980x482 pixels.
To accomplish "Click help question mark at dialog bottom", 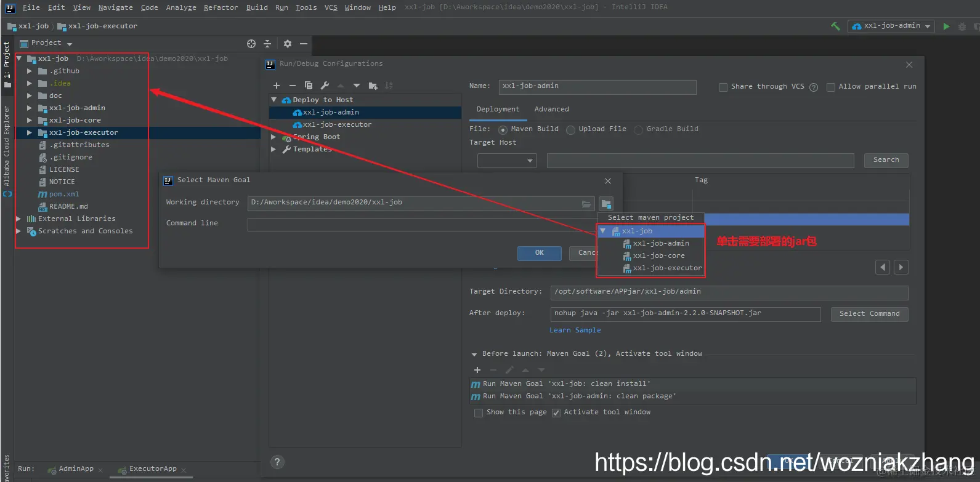I will click(x=277, y=462).
